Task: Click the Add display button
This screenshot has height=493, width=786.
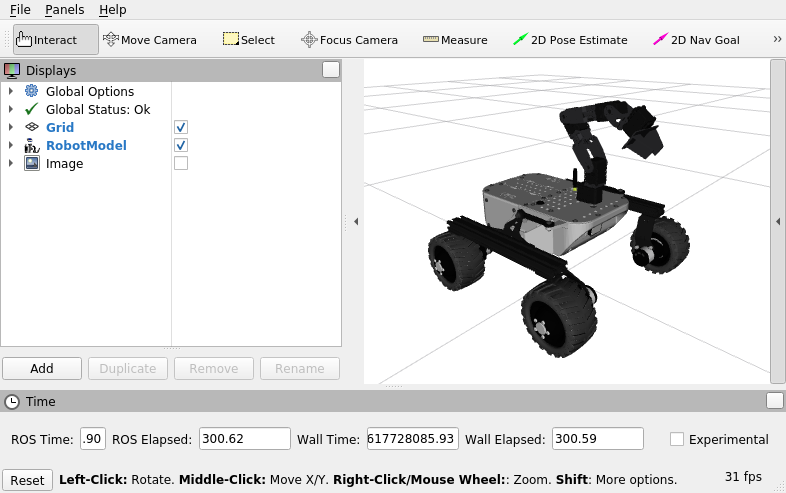Action: (x=42, y=369)
